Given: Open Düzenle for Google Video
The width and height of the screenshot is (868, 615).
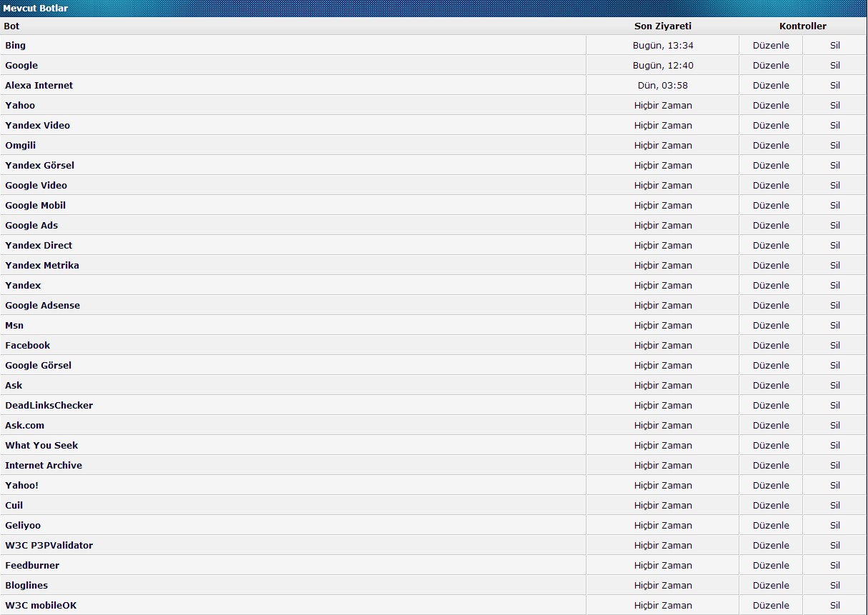Looking at the screenshot, I should click(771, 185).
